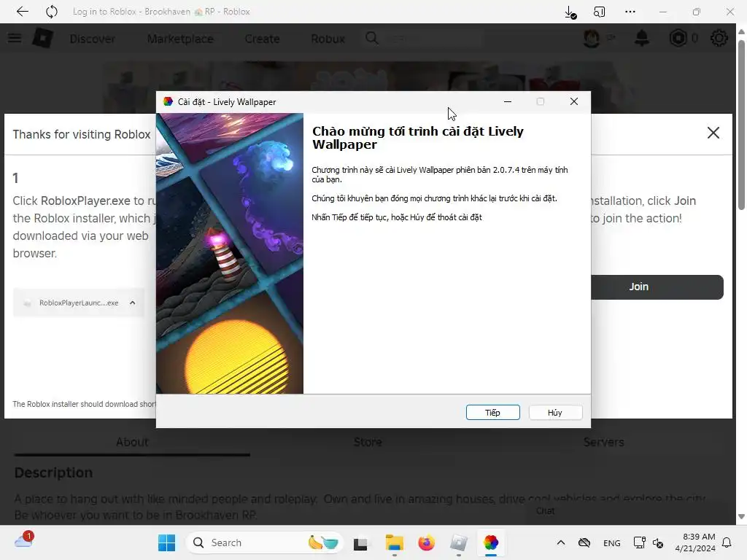Open the Create tab in Roblox
This screenshot has width=747, height=560.
[262, 39]
